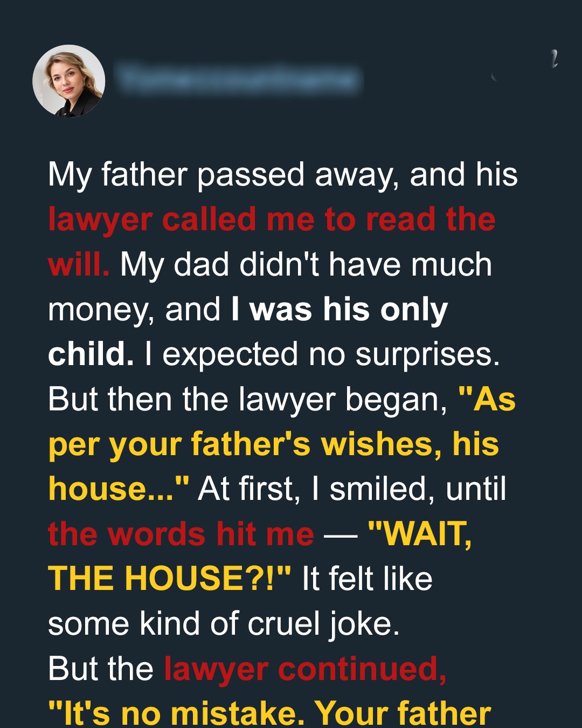Click the yellow quote "per your father's wishes, his"

tap(273, 444)
